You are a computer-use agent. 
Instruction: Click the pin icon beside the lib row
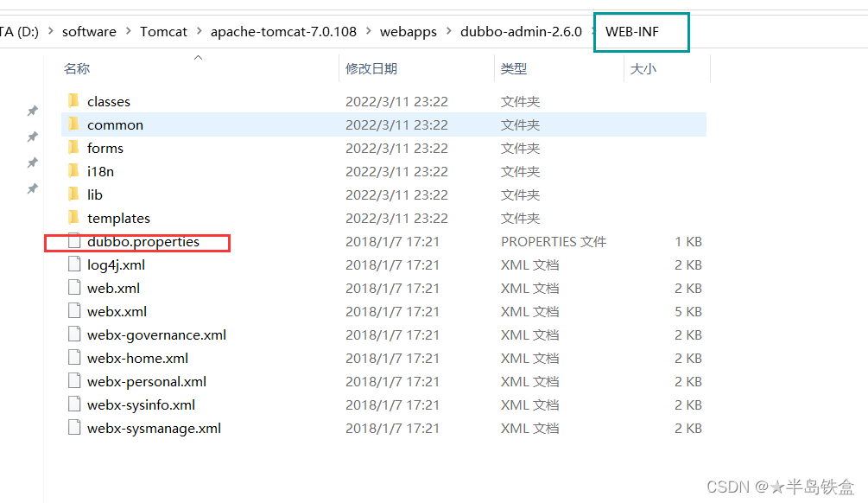point(33,188)
